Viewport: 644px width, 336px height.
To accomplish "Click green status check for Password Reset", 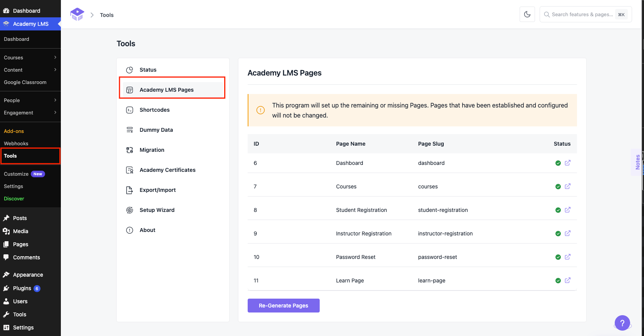I will click(x=558, y=257).
